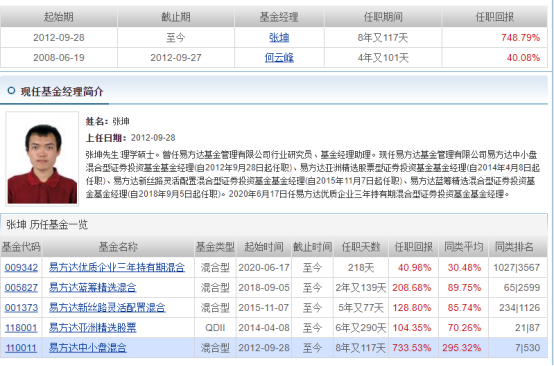554x366 pixels.
Task: Click the 截止时间 column header
Action: pyautogui.click(x=312, y=247)
